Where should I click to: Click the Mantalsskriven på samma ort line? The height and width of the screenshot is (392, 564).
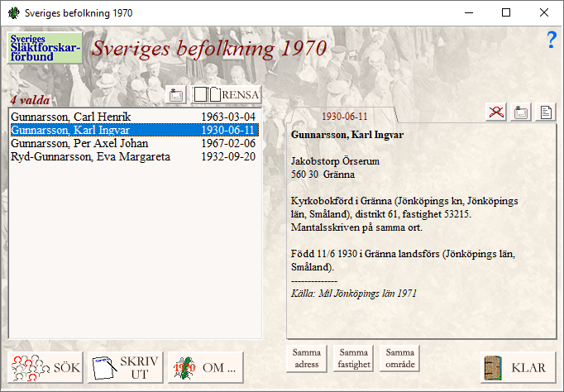tap(356, 227)
